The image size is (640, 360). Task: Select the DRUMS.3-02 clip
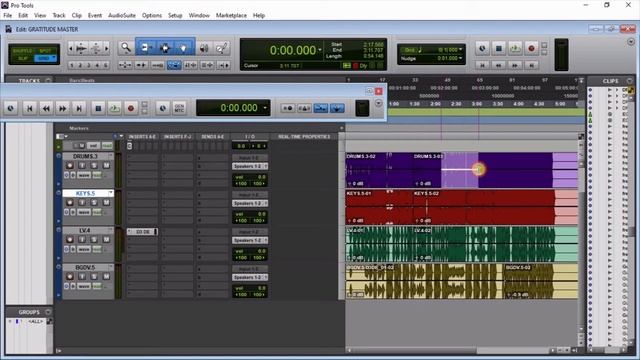click(x=379, y=170)
